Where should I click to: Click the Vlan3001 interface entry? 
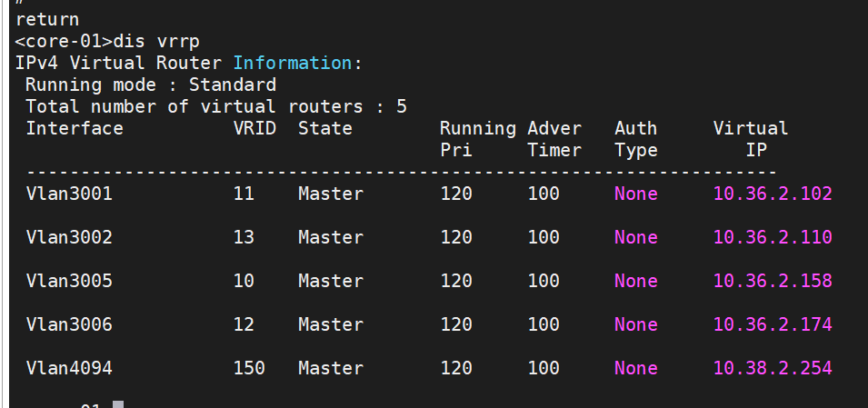(x=69, y=194)
